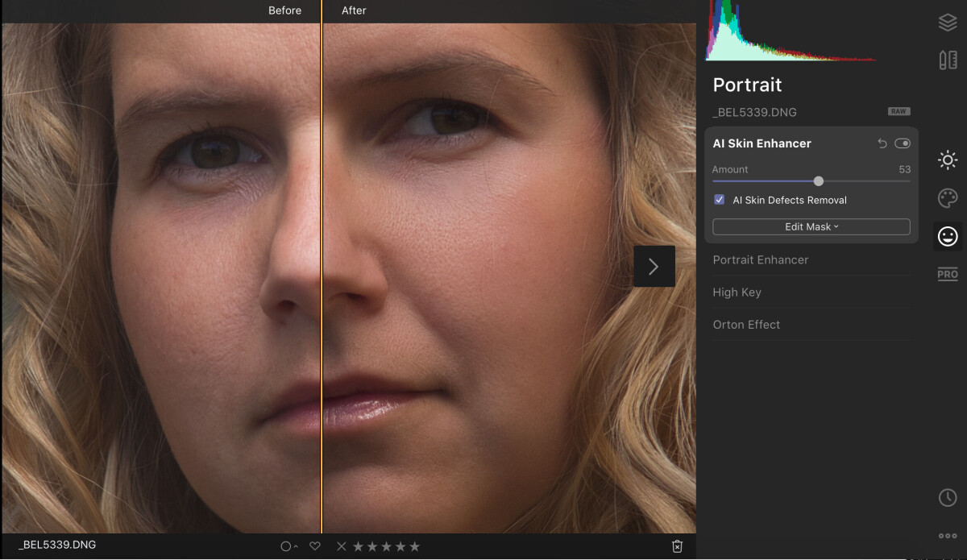This screenshot has width=967, height=560.
Task: Click the Before label above the image
Action: [285, 10]
